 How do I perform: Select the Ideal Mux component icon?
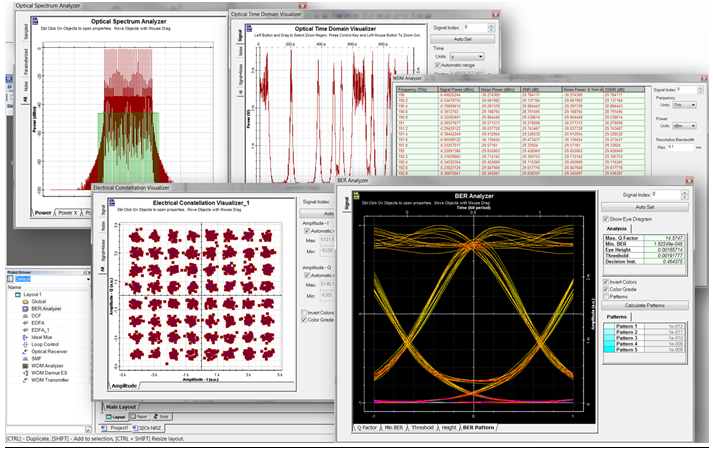point(25,337)
